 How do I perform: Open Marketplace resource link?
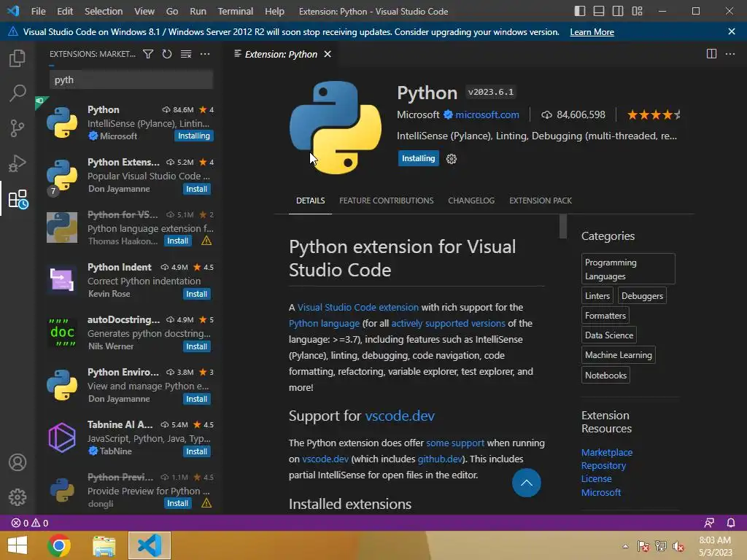pyautogui.click(x=606, y=452)
